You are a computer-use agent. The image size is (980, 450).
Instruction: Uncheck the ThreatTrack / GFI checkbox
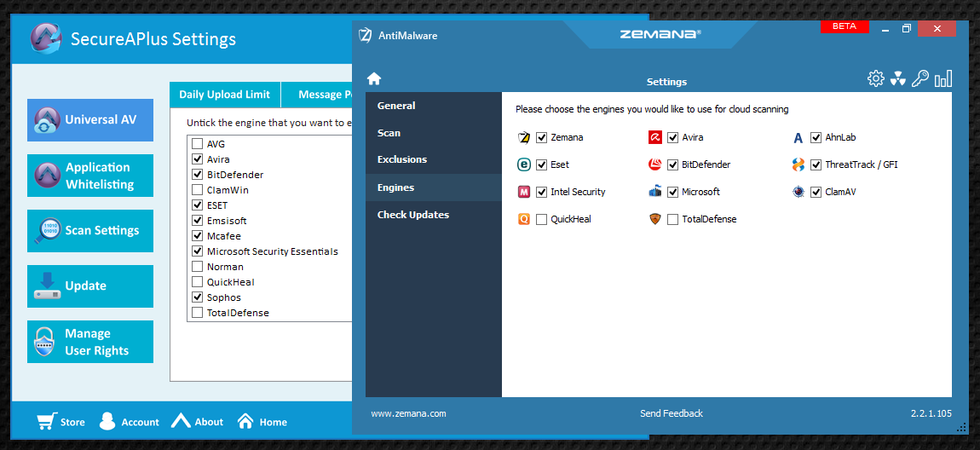pyautogui.click(x=816, y=164)
